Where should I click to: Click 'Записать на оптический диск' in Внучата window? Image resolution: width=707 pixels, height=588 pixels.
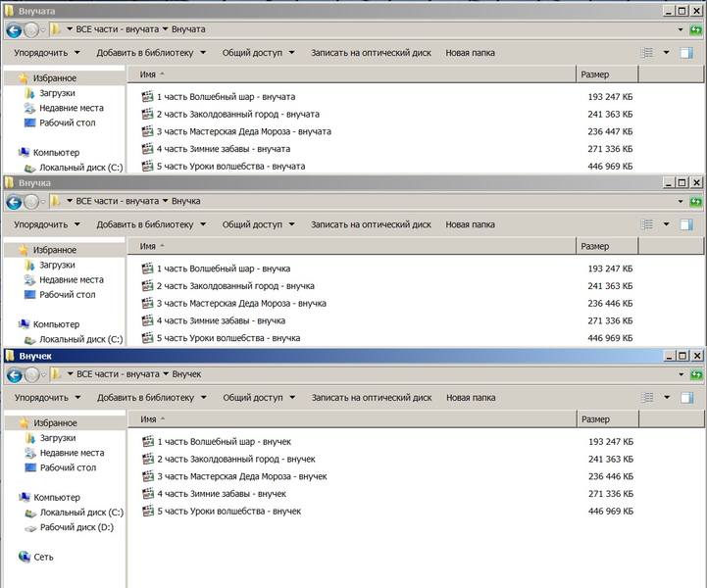371,53
